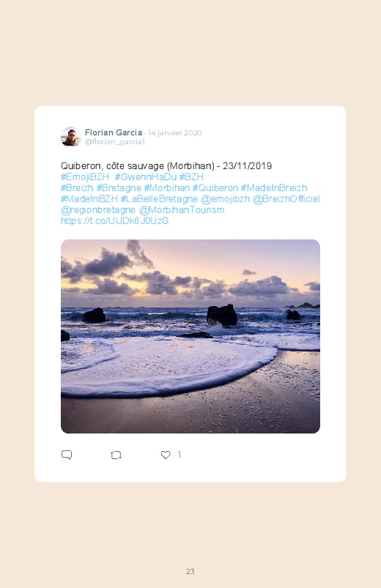Open the @BreizhOfficiel mention

(x=286, y=198)
